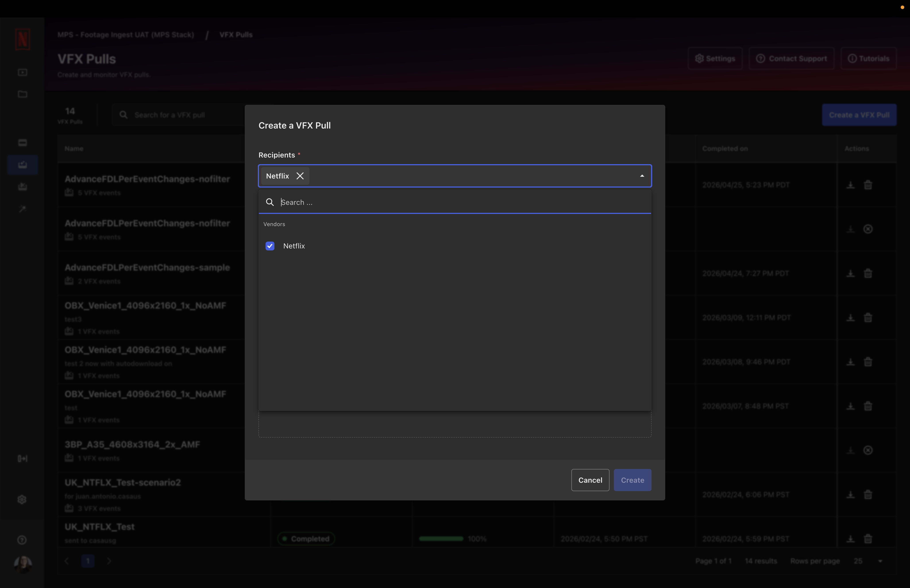Open the gear settings icon in sidebar

[x=22, y=500]
